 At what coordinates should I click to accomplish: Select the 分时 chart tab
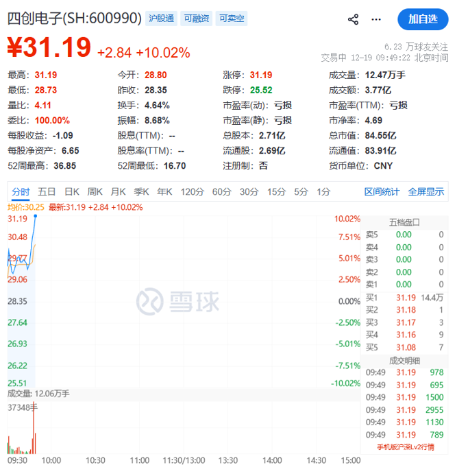coord(21,191)
